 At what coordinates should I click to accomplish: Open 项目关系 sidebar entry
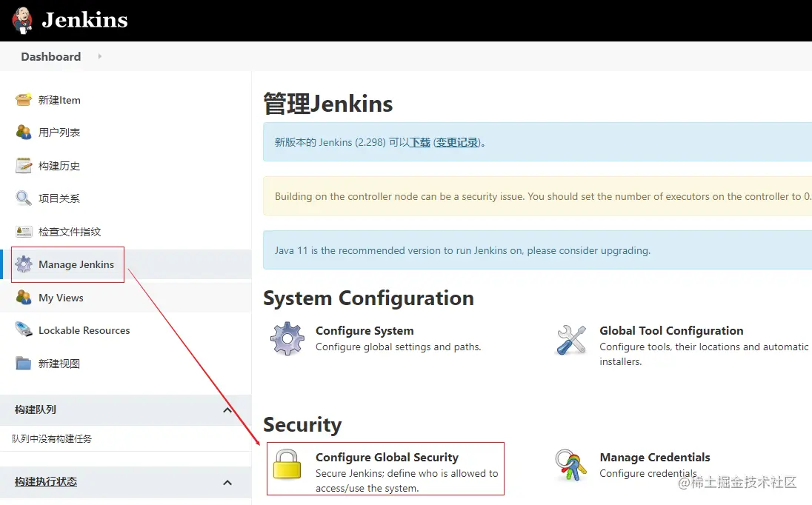(59, 198)
